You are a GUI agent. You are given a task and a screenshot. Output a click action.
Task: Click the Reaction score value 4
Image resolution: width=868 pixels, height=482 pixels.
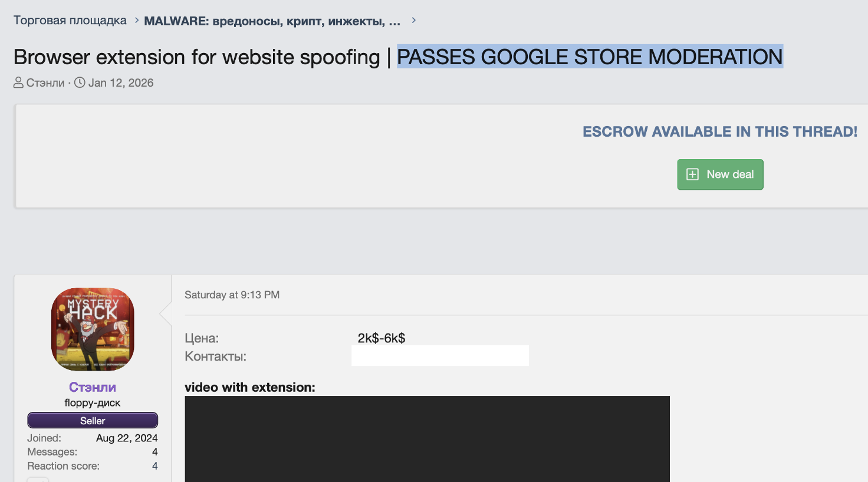point(154,466)
